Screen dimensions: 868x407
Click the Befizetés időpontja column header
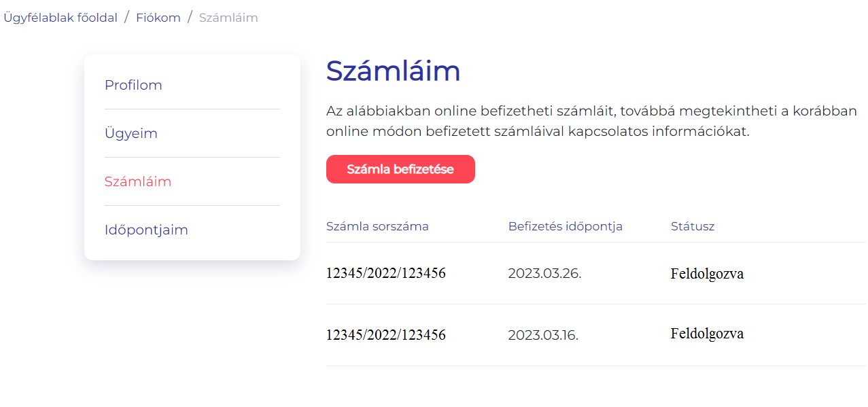click(x=565, y=226)
